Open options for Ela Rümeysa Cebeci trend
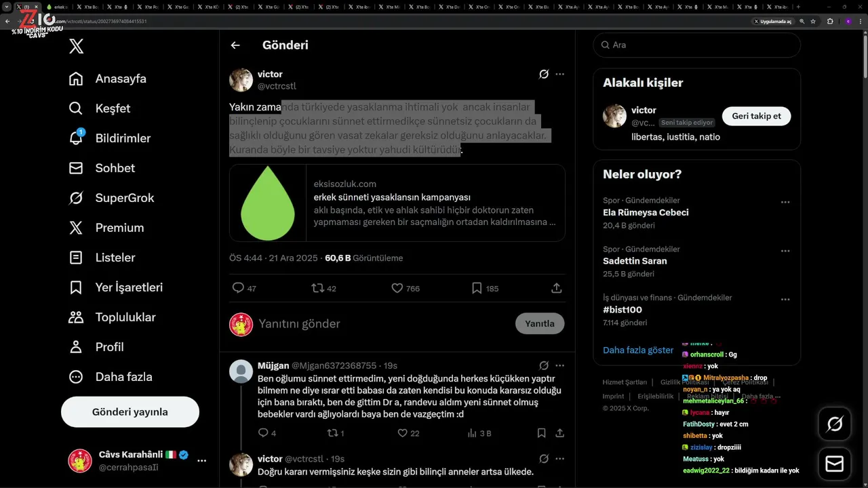The width and height of the screenshot is (868, 488). pos(785,202)
